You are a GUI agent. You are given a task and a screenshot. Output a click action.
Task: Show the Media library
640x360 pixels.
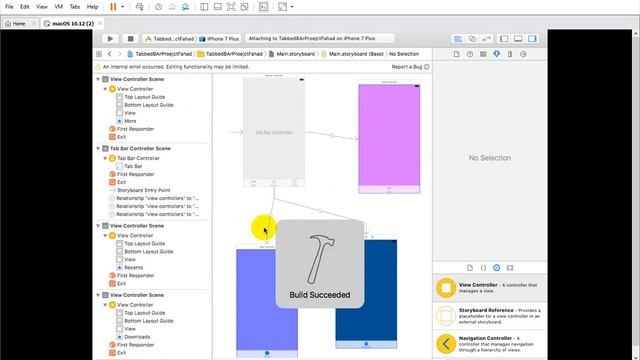click(x=510, y=268)
